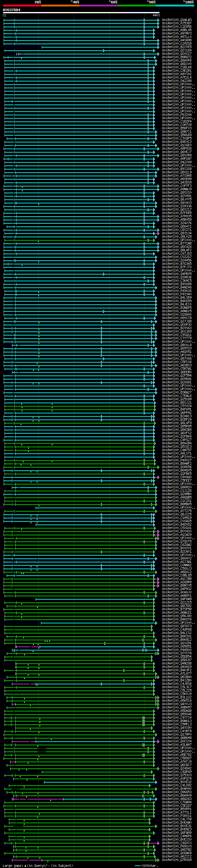
Task: Select hit UniRef100_P46800
Action: 177,650
